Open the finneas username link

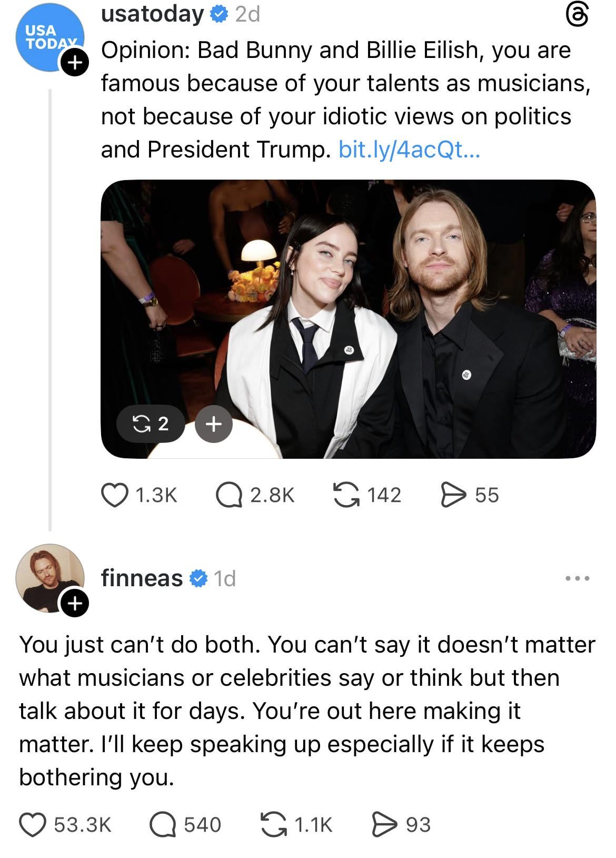(142, 578)
